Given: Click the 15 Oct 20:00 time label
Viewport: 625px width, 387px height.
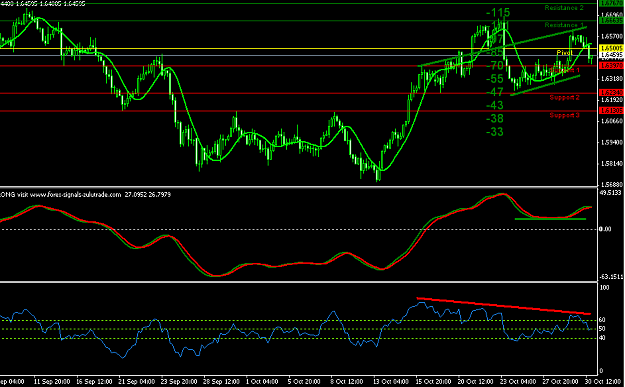Looking at the screenshot, I should [434, 381].
